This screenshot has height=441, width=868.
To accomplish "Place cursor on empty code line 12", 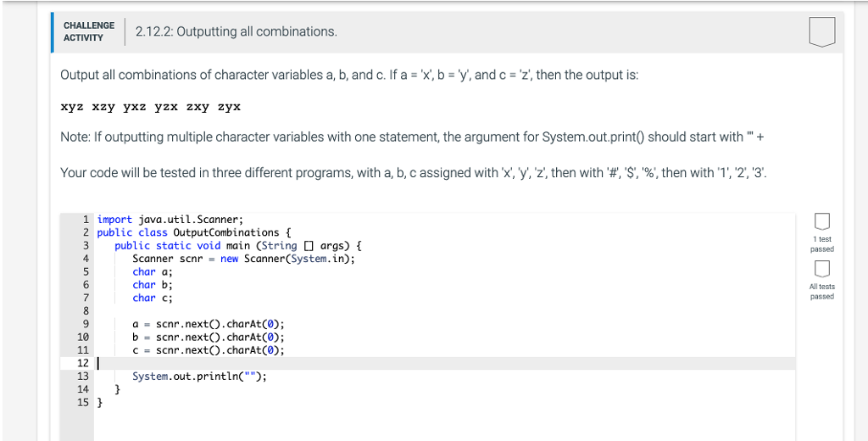I will 446,364.
